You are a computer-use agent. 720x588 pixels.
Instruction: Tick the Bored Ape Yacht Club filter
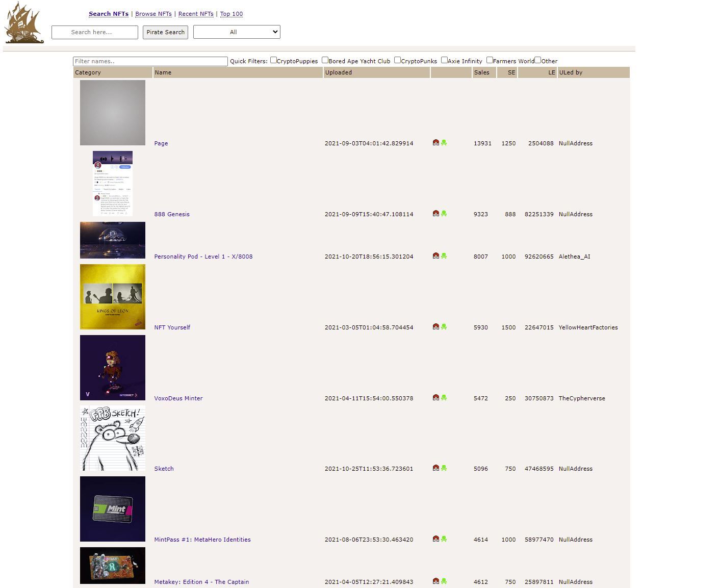pyautogui.click(x=325, y=60)
